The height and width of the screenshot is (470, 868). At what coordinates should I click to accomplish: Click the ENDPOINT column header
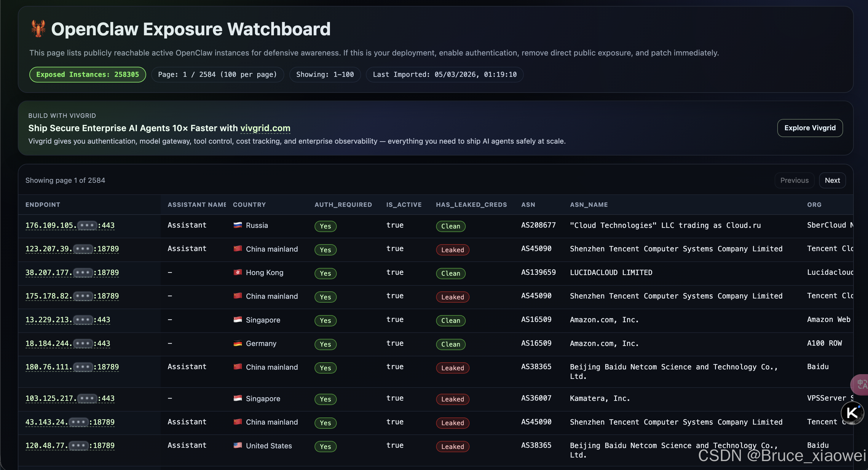(43, 205)
